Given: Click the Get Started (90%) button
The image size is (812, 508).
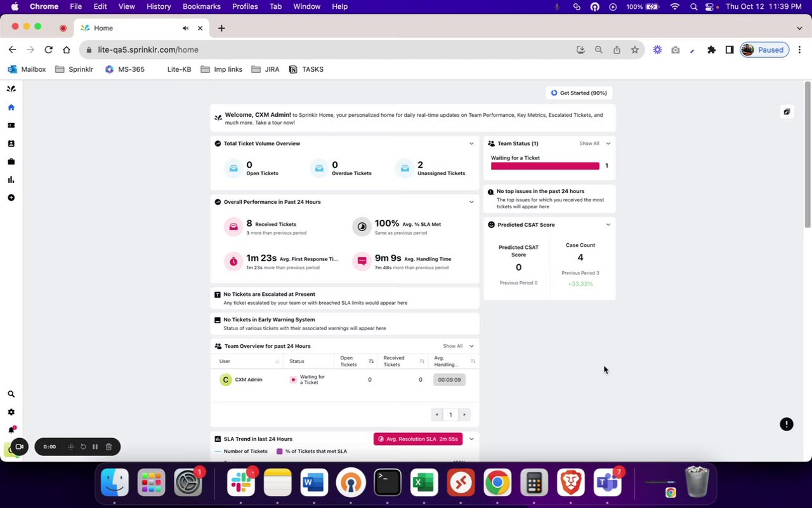Looking at the screenshot, I should point(579,93).
